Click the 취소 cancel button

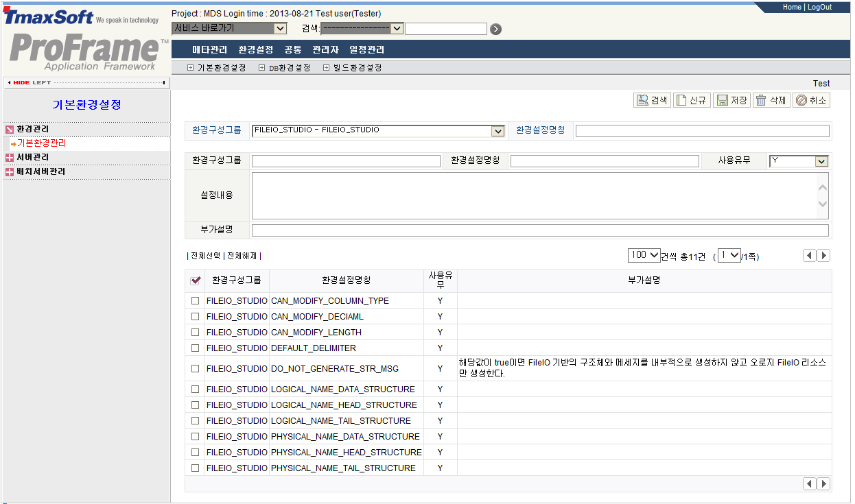(x=810, y=100)
